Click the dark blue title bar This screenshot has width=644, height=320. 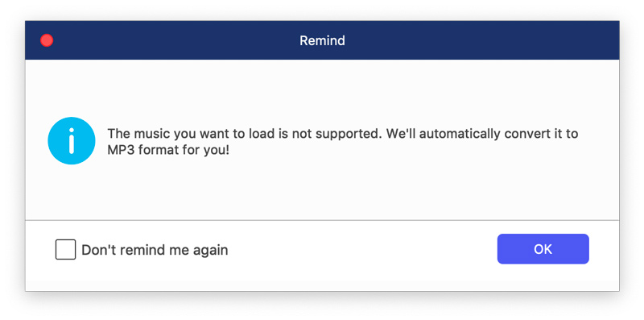click(322, 40)
